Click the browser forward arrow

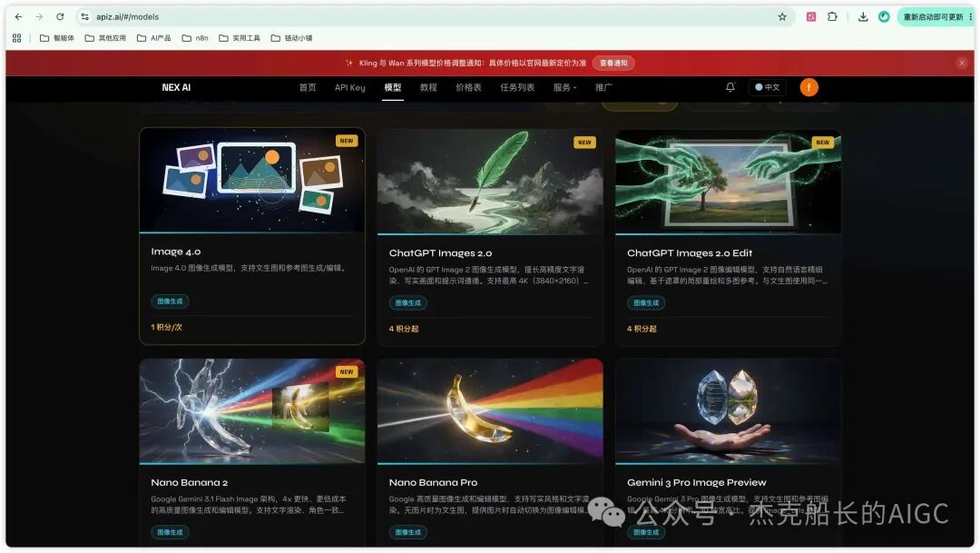point(39,17)
